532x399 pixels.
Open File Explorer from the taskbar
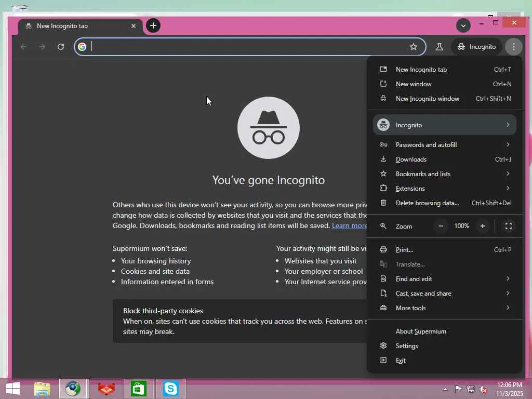pyautogui.click(x=42, y=389)
